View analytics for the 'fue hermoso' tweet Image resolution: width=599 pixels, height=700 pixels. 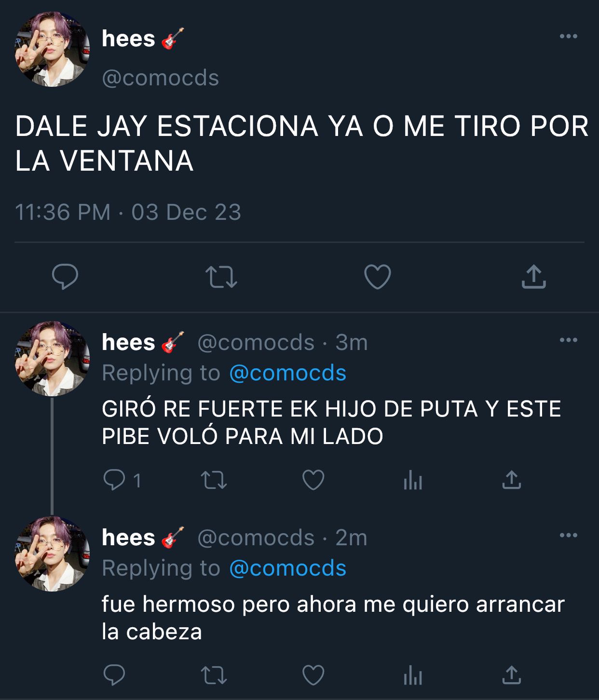point(413,675)
